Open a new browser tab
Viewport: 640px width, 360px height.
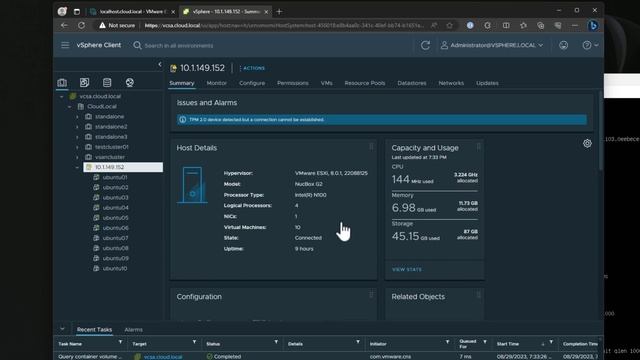279,12
